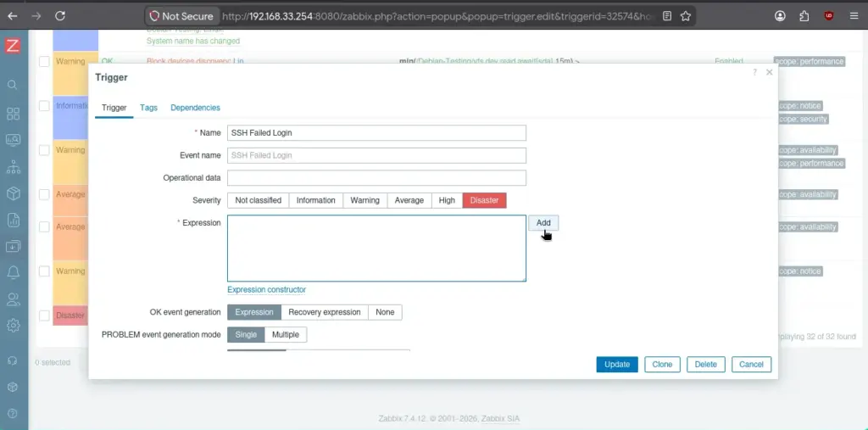Click the Clone button

(662, 364)
